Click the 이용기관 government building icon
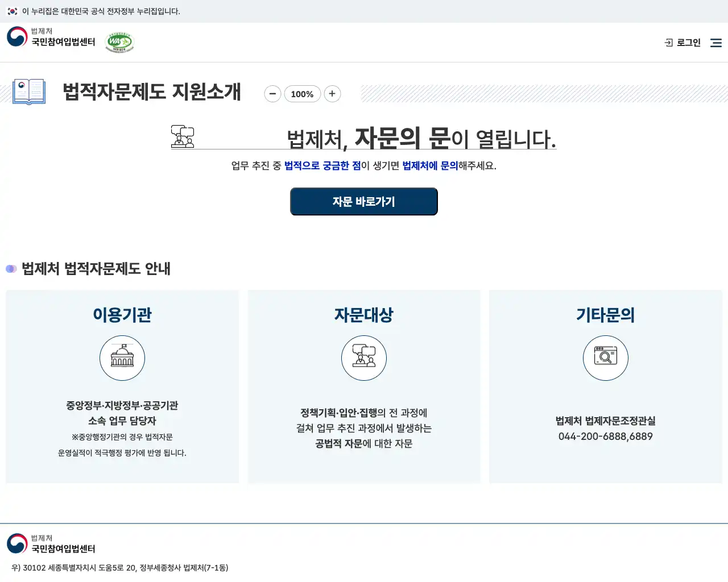 click(122, 358)
